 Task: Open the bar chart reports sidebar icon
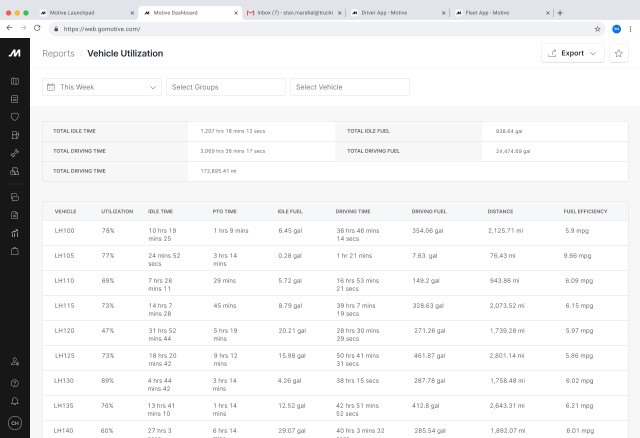[14, 233]
